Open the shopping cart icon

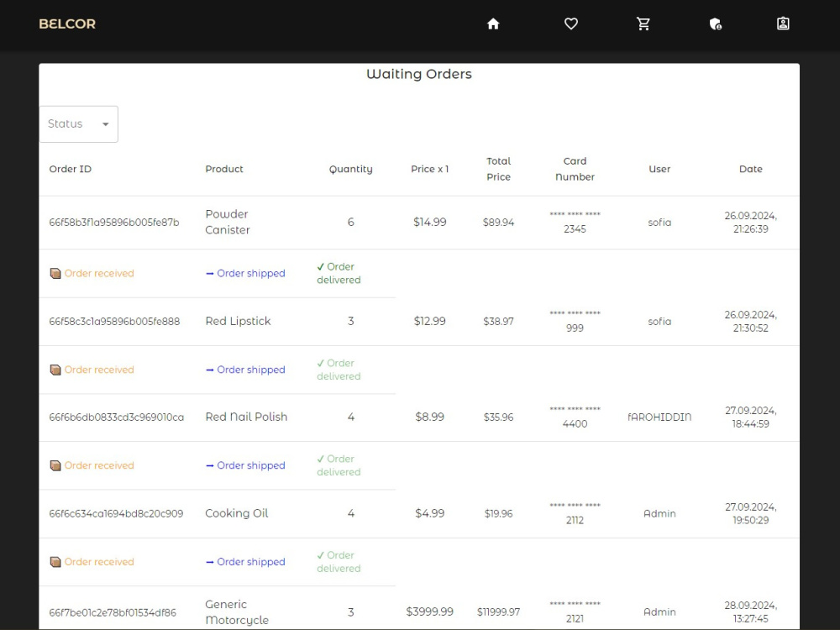click(643, 24)
